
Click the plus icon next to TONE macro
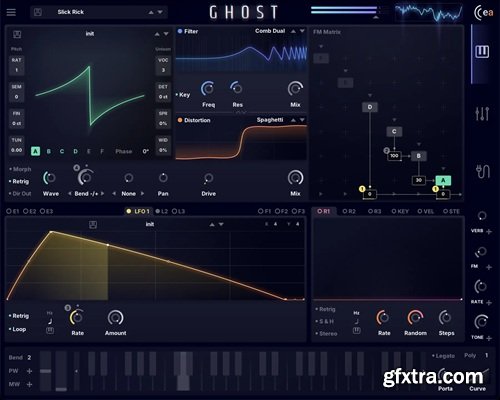pos(489,338)
